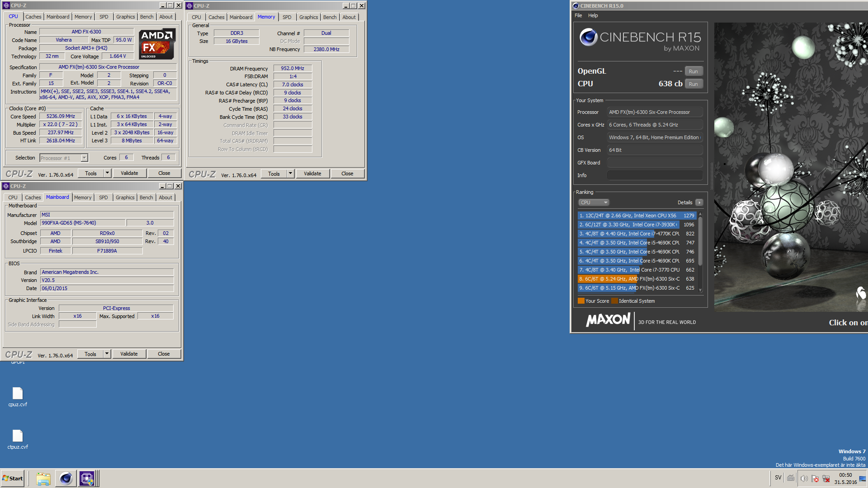Click the Core Voltage value 1.664 V
This screenshot has height=488, width=868.
[x=118, y=56]
